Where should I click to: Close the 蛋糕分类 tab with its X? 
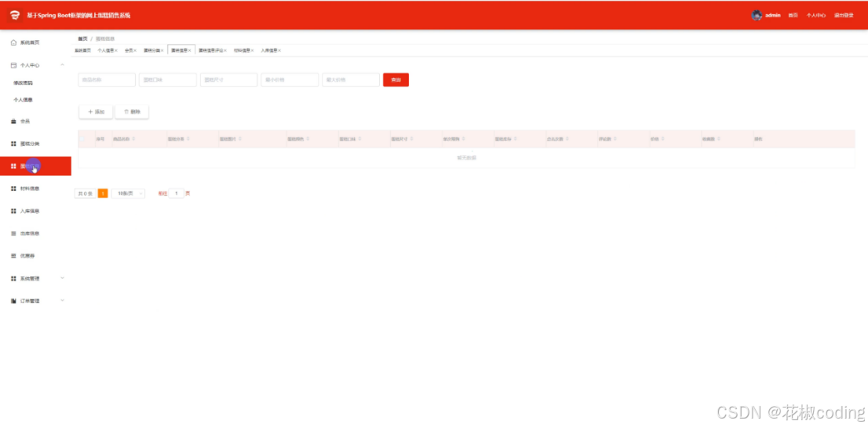coord(162,50)
